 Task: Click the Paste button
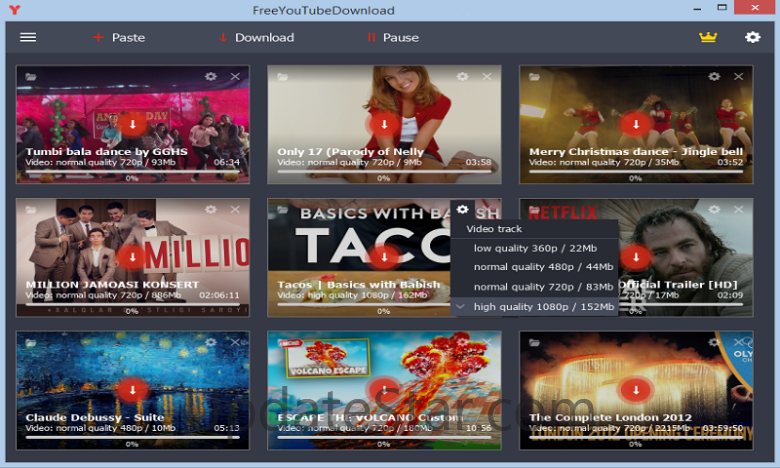click(x=119, y=37)
